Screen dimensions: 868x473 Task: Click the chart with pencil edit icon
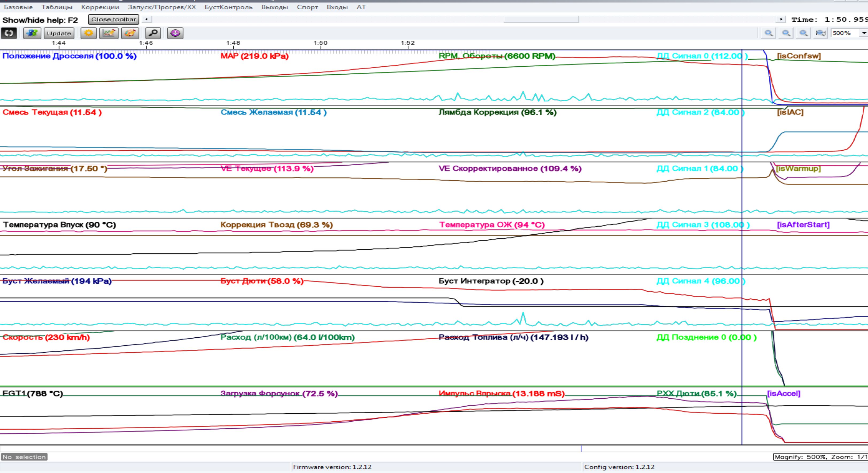click(x=109, y=33)
